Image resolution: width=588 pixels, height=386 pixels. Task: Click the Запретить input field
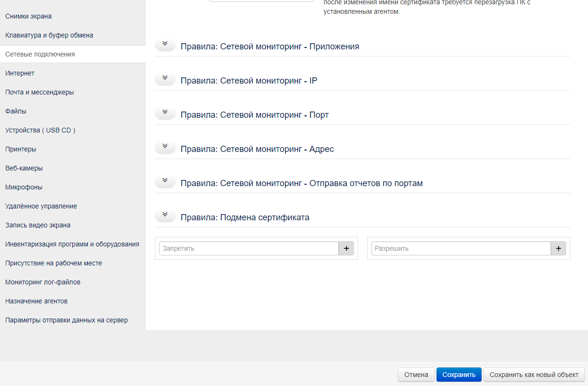(x=248, y=248)
